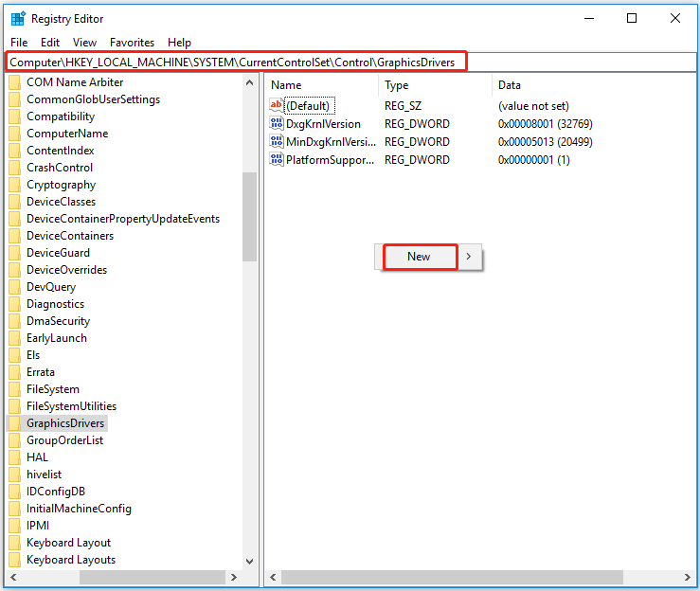This screenshot has width=700, height=591.
Task: Select the Keyboard Layouts key
Action: point(71,560)
